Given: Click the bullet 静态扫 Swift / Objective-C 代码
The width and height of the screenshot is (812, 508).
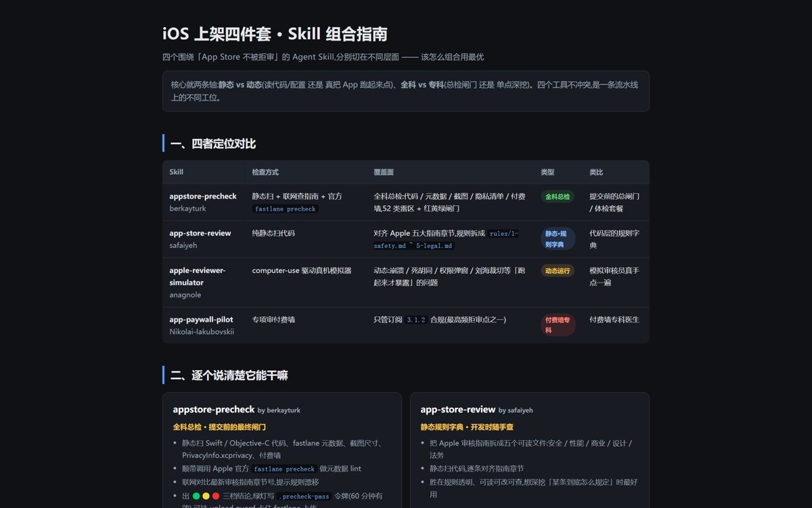Looking at the screenshot, I should (x=283, y=449).
